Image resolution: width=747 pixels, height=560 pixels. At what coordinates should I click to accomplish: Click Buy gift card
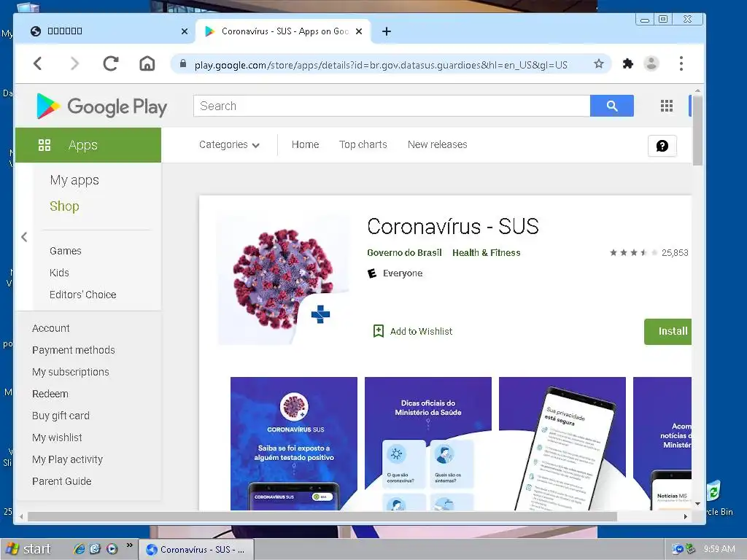click(61, 416)
